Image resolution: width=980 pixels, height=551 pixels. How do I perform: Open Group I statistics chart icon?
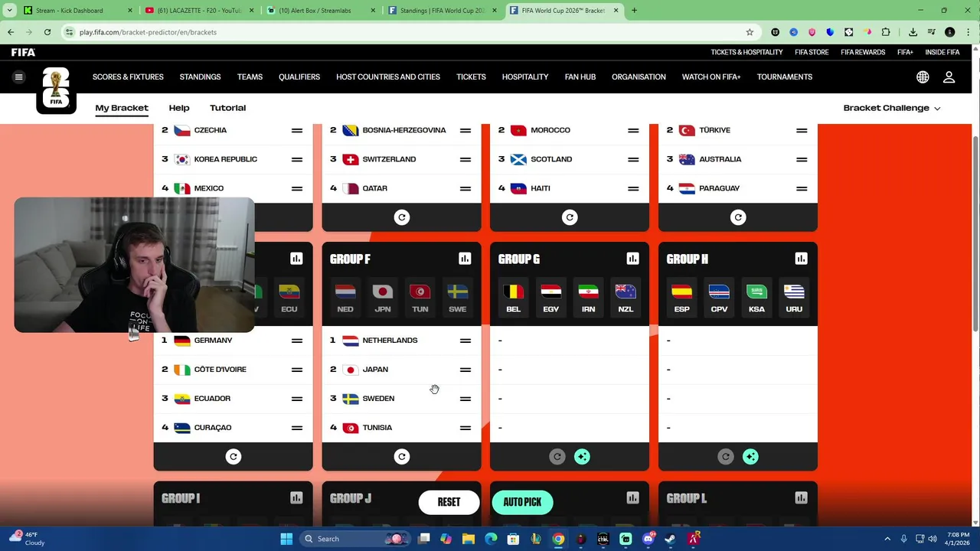[x=296, y=498]
